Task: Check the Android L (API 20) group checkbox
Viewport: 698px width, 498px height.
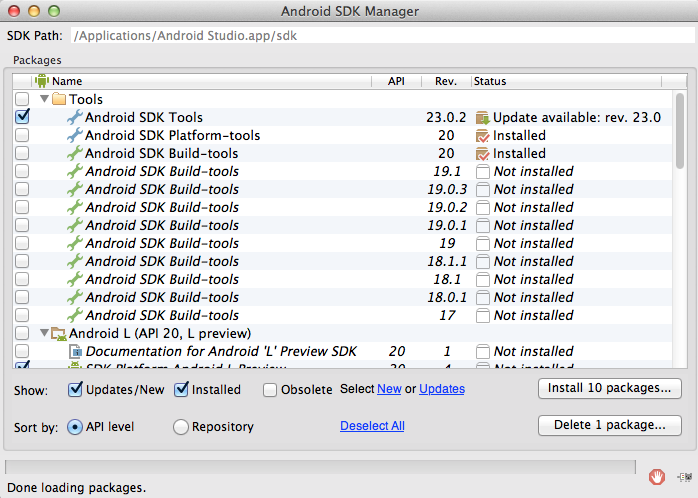Action: [x=22, y=333]
